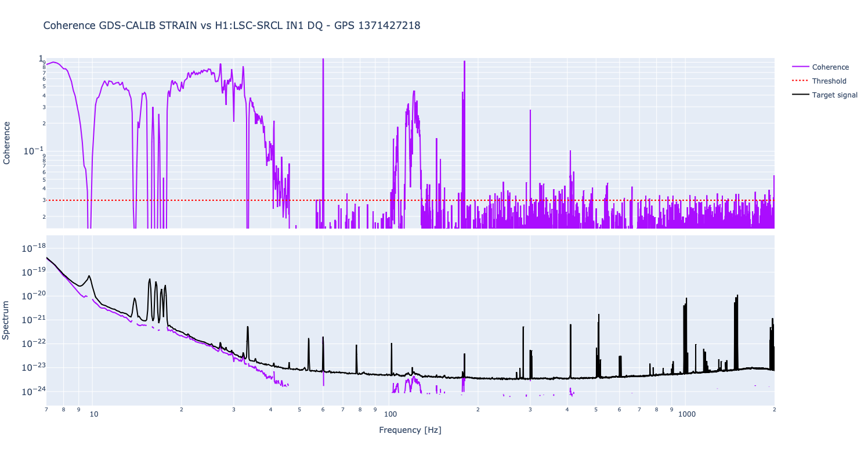Click the 10⁻¹⁸ tick on Spectrum axis
The height and width of the screenshot is (452, 868).
coord(33,248)
